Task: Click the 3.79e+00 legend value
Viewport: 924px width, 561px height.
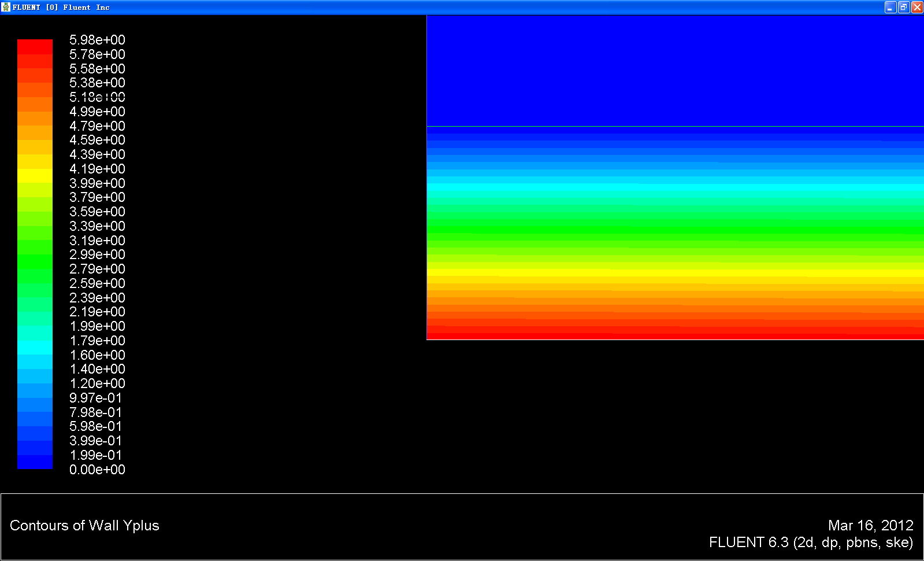Action: pyautogui.click(x=97, y=197)
